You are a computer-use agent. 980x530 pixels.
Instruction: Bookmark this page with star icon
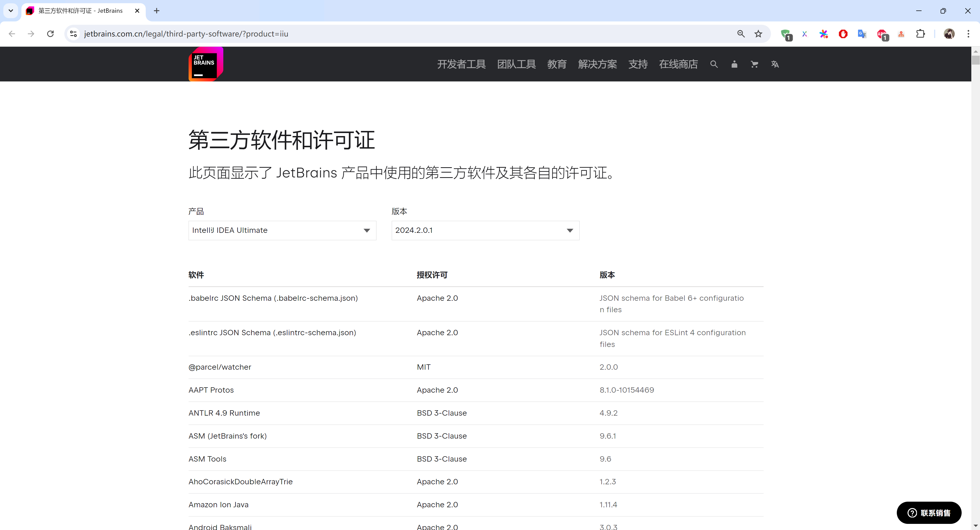758,34
